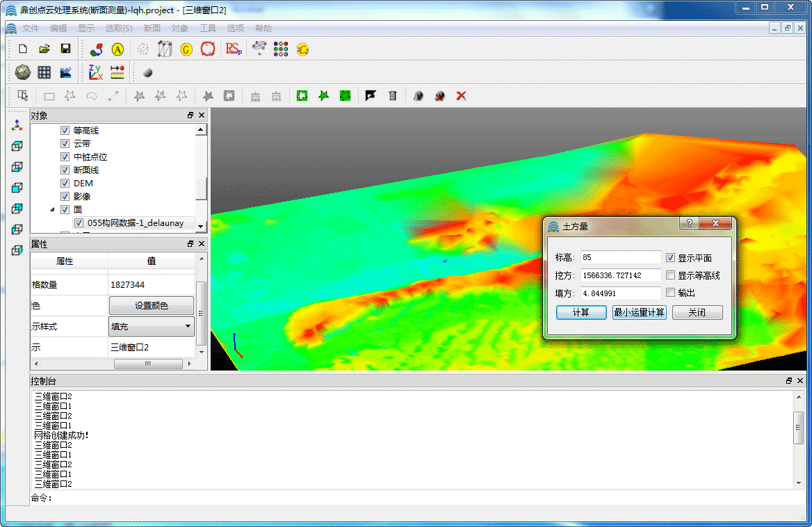812x527 pixels.
Task: Open project with the folder icon
Action: point(44,49)
